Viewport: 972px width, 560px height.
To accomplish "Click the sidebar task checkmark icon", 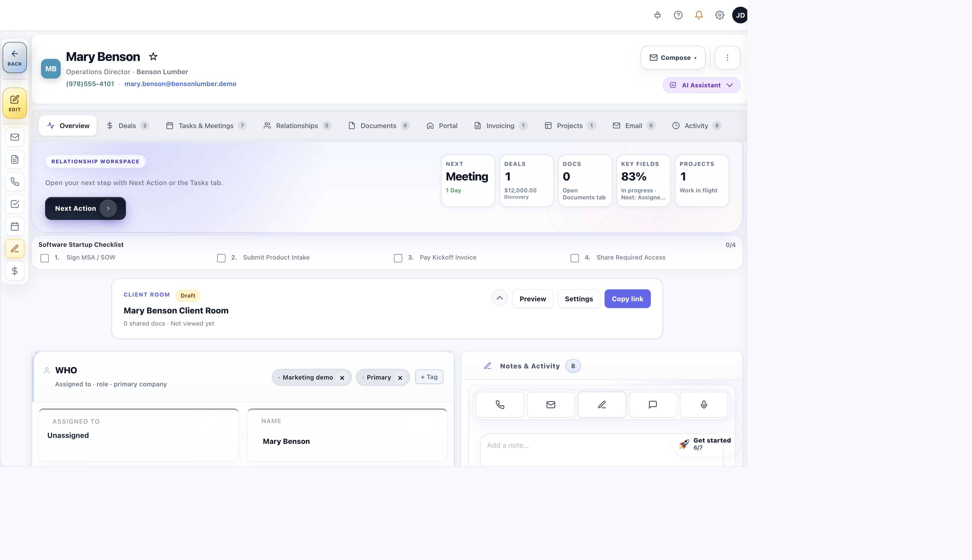I will [15, 204].
